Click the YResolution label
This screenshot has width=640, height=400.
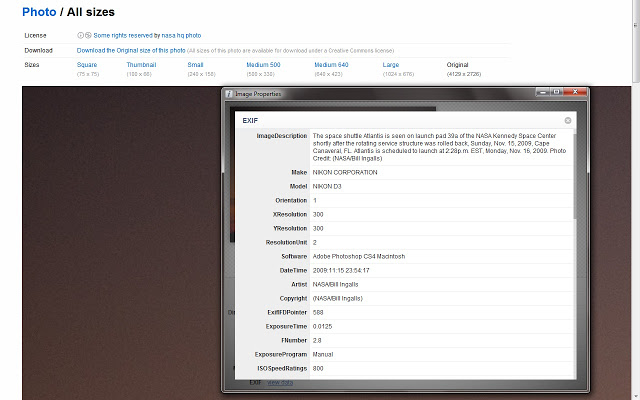tap(290, 229)
